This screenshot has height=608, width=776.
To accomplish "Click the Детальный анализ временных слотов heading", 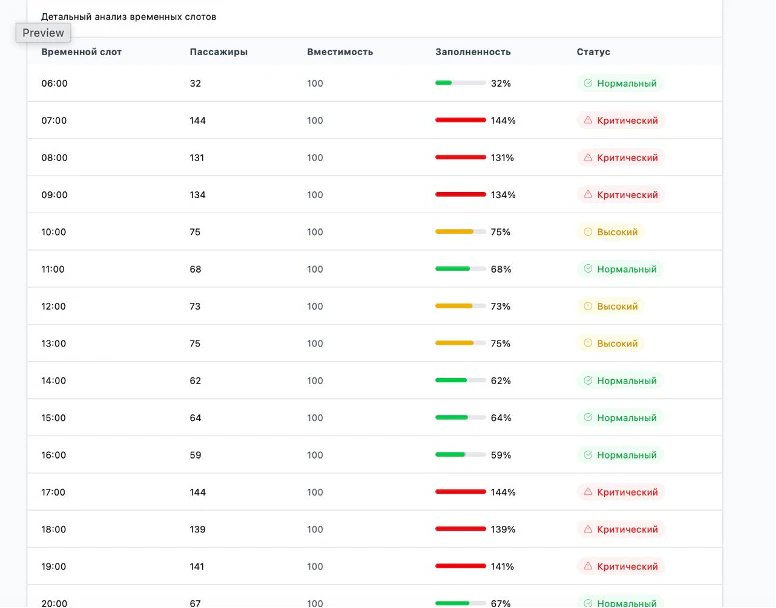I will [x=129, y=17].
